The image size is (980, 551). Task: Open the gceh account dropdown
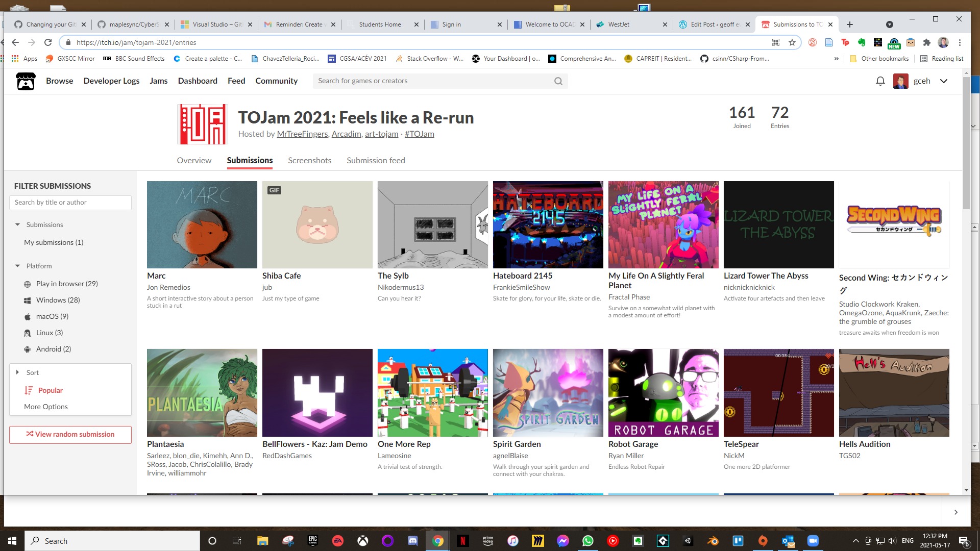[943, 81]
